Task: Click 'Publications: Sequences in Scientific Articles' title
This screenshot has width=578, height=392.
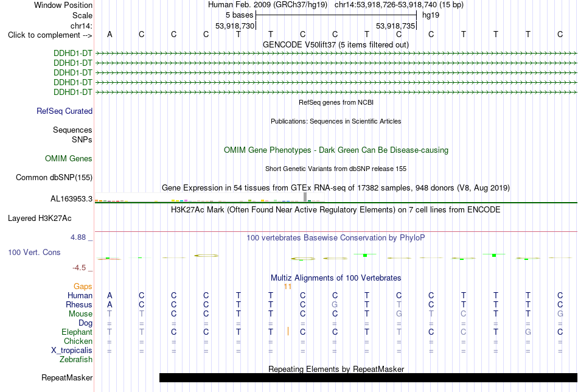Action: tap(336, 121)
